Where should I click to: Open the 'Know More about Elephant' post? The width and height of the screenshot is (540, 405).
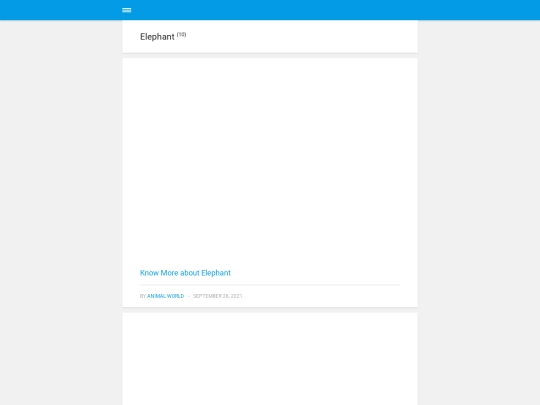point(185,273)
